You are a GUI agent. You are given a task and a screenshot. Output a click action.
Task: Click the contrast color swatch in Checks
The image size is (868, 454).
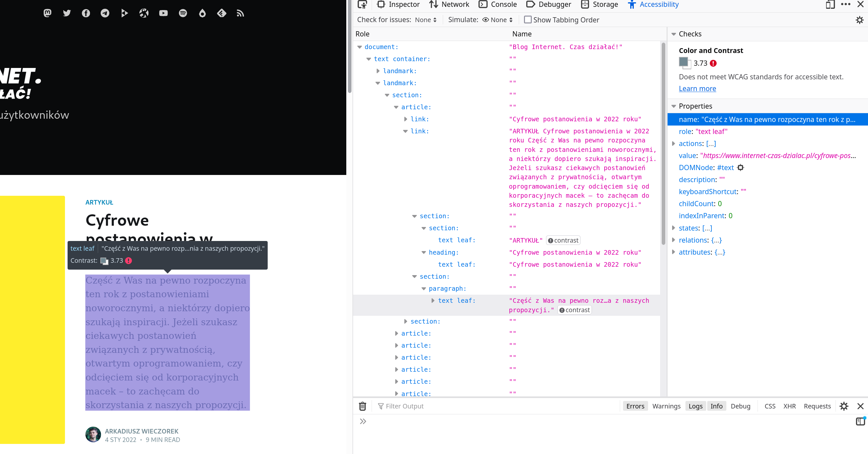(684, 63)
